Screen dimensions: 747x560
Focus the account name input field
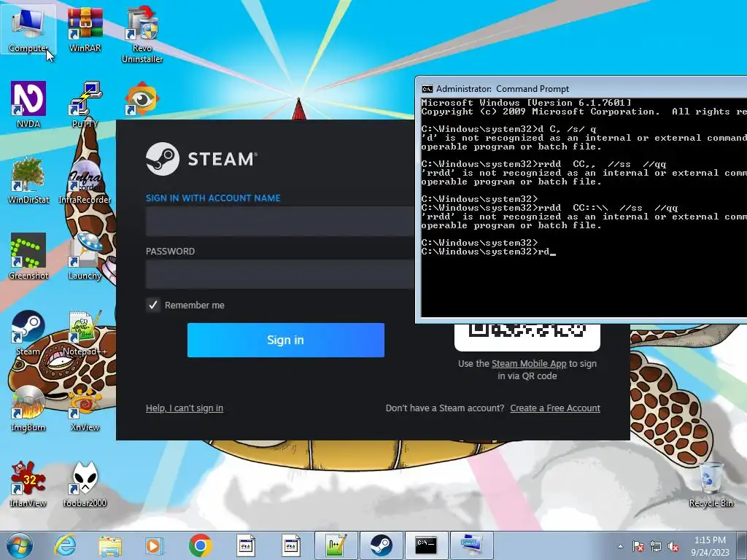[280, 221]
